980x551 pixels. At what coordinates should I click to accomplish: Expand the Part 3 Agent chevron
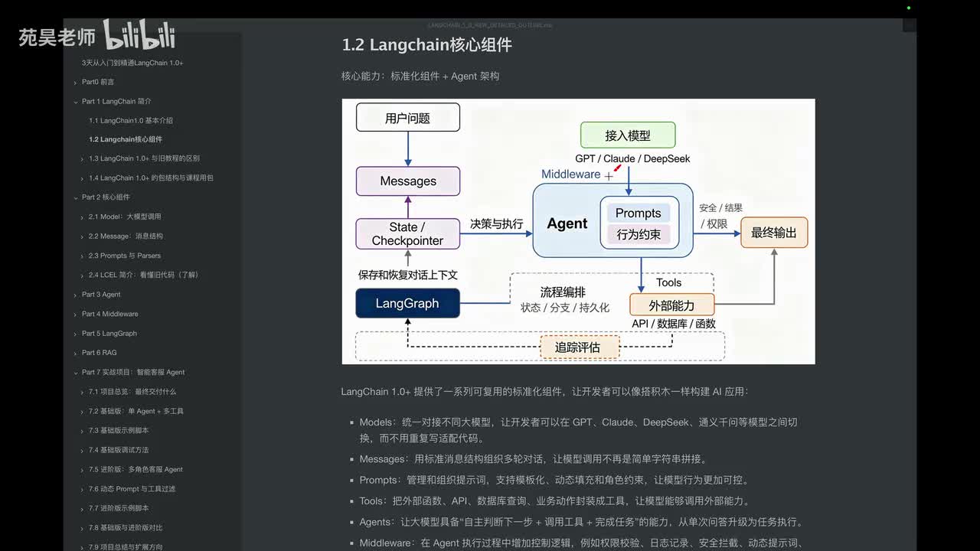[75, 295]
